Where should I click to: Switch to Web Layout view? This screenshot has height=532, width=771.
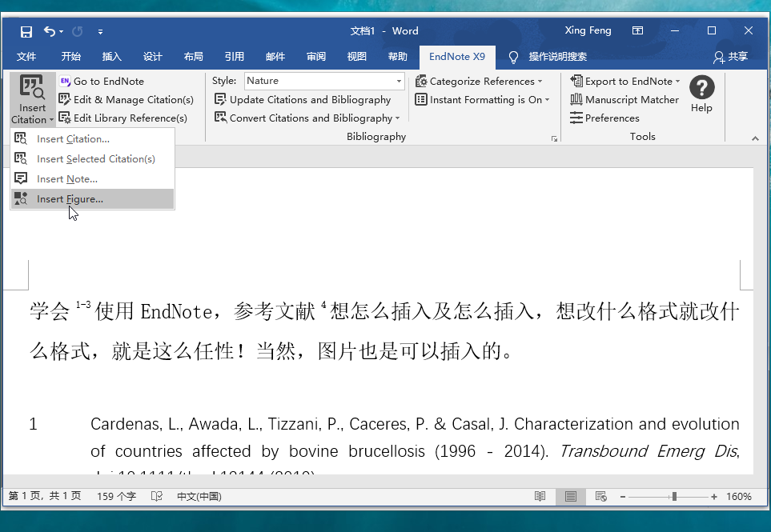(x=601, y=496)
